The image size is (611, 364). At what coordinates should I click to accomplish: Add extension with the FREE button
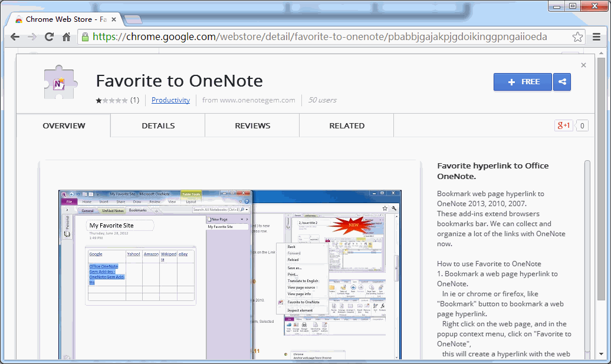(523, 82)
